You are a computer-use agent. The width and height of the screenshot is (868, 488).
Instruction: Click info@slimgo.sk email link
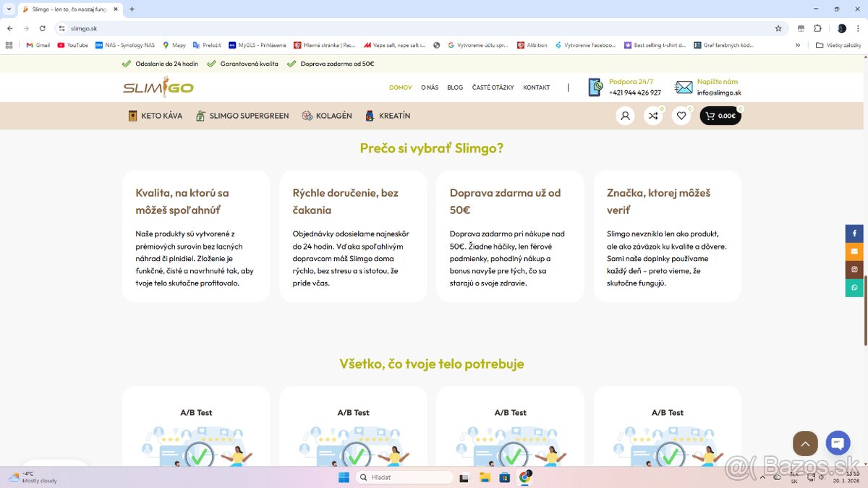click(719, 93)
